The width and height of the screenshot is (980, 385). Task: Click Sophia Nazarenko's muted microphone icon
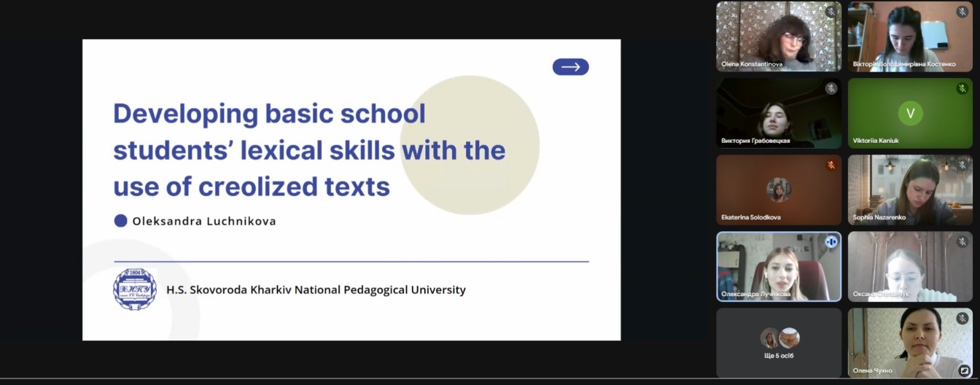click(962, 166)
